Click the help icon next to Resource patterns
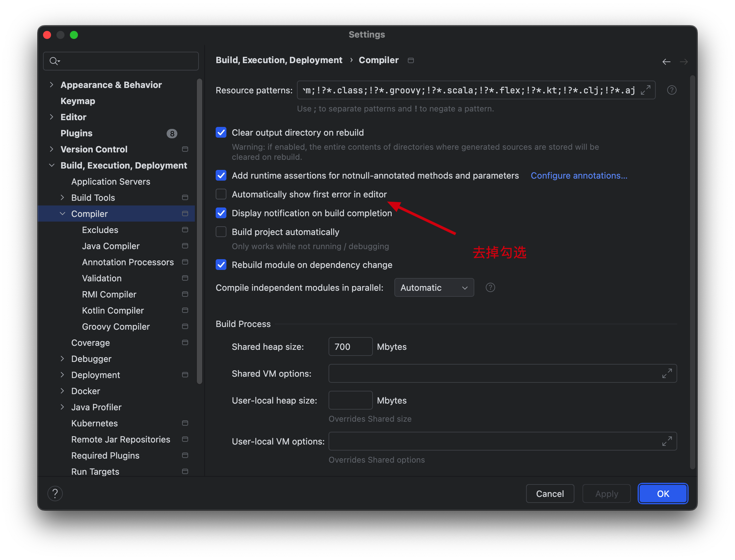735x560 pixels. click(x=672, y=90)
